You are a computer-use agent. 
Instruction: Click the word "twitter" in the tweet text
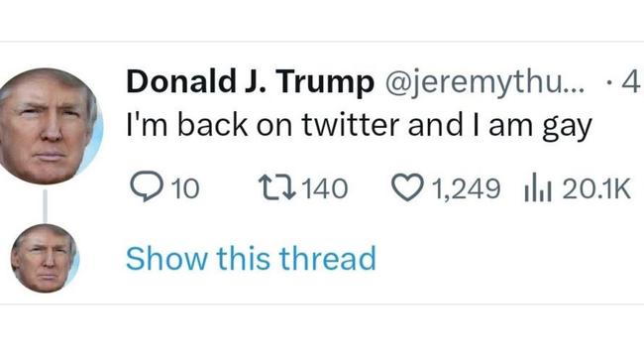[x=351, y=125]
